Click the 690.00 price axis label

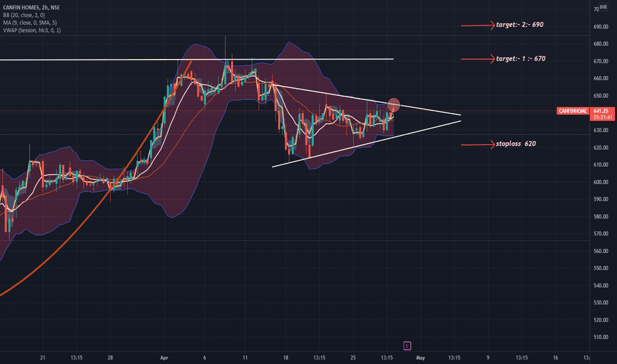[601, 26]
